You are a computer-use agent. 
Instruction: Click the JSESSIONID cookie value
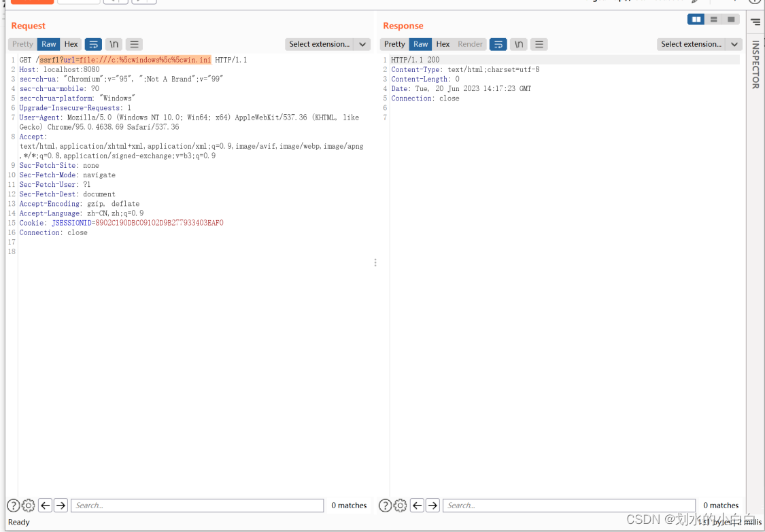tap(160, 223)
